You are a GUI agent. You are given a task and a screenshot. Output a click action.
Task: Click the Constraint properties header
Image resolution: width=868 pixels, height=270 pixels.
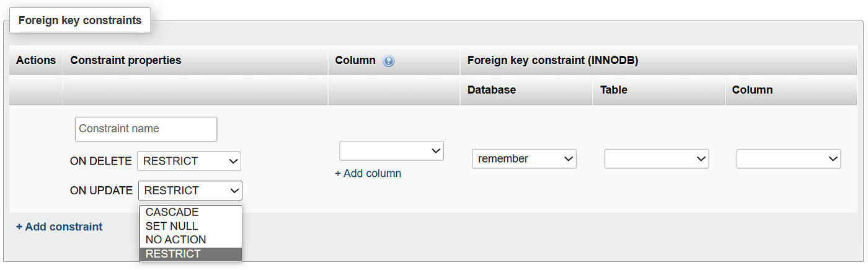pyautogui.click(x=126, y=60)
